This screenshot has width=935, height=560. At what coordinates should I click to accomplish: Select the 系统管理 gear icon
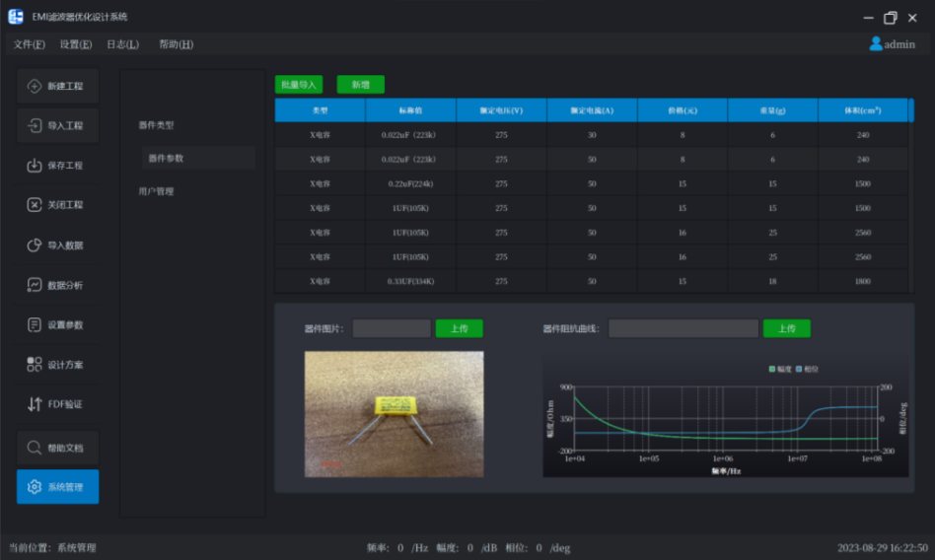pos(34,487)
